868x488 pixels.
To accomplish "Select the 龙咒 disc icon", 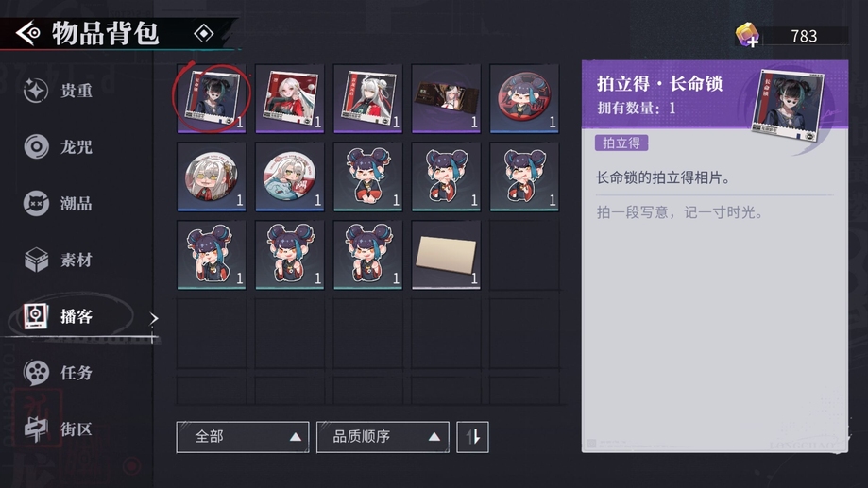I will (x=36, y=146).
